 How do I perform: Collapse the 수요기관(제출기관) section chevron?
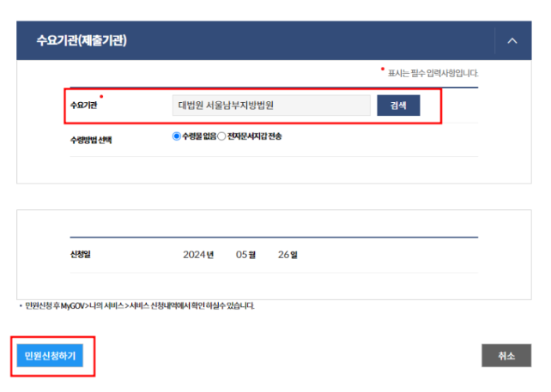512,41
